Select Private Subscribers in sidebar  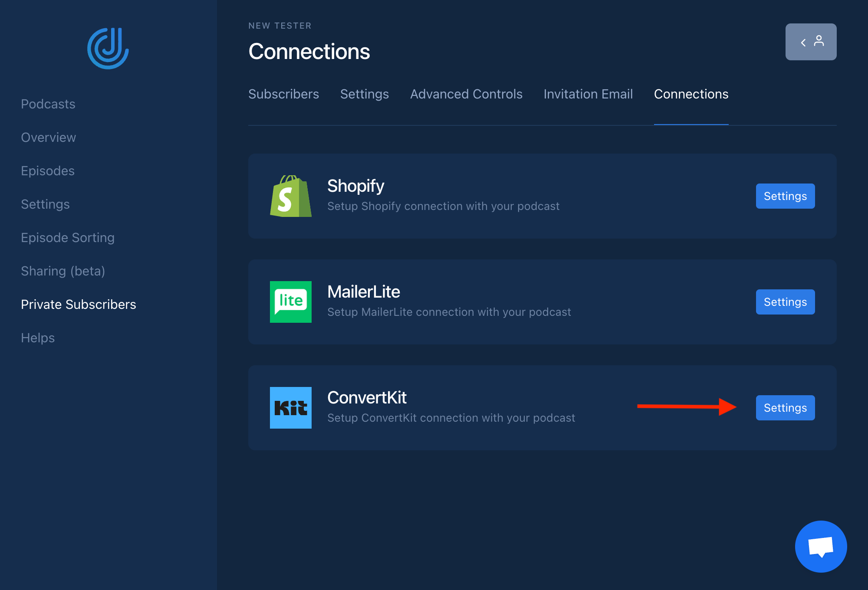tap(79, 305)
